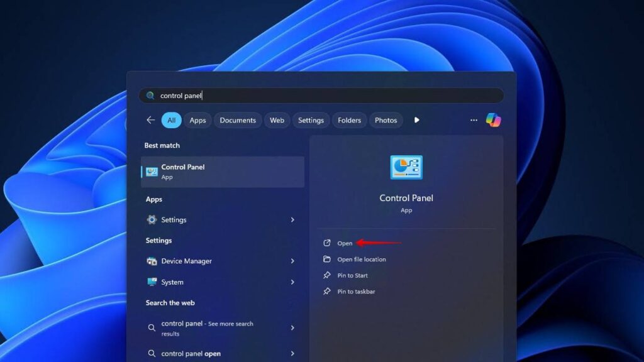Click the Copilot icon in search panel
Image resolution: width=644 pixels, height=362 pixels.
[493, 120]
